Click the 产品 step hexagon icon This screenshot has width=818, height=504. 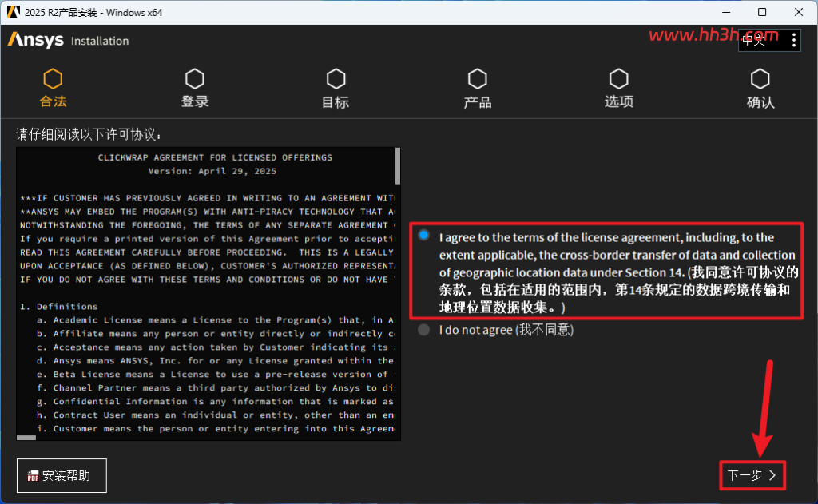pyautogui.click(x=478, y=79)
